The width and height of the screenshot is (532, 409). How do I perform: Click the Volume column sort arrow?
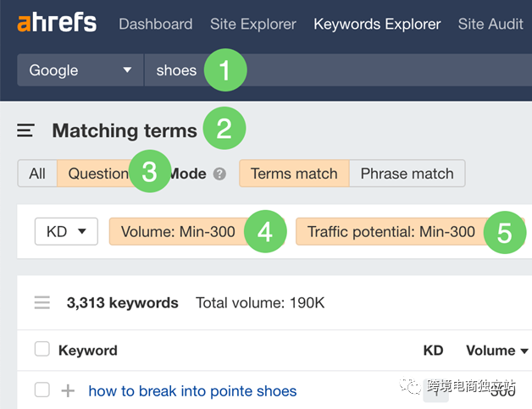tap(524, 351)
